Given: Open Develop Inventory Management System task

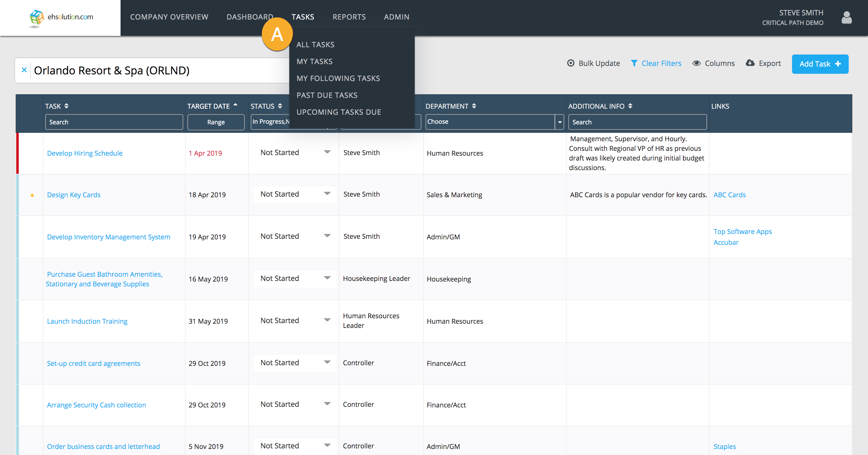Looking at the screenshot, I should 108,237.
